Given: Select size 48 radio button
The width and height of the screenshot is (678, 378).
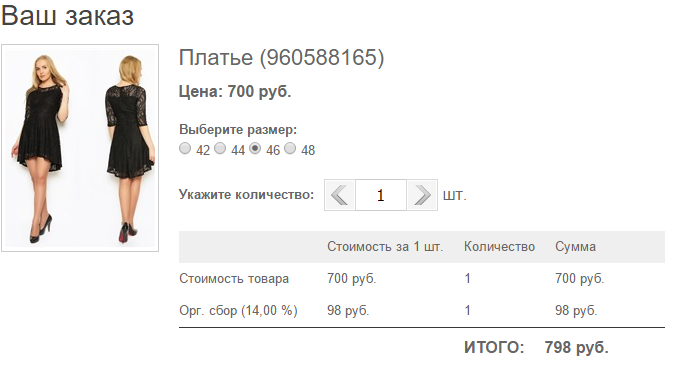Looking at the screenshot, I should (290, 148).
